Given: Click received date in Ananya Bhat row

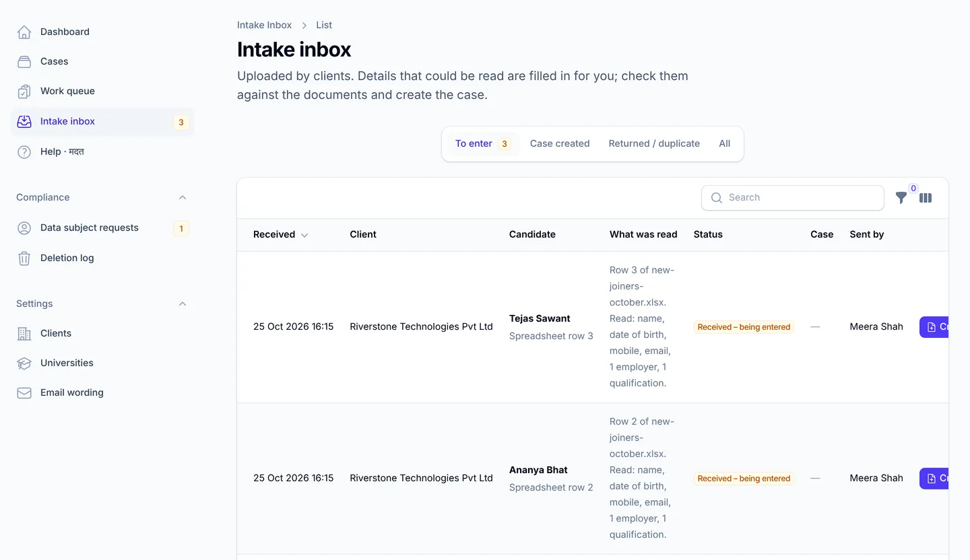Looking at the screenshot, I should click(293, 478).
